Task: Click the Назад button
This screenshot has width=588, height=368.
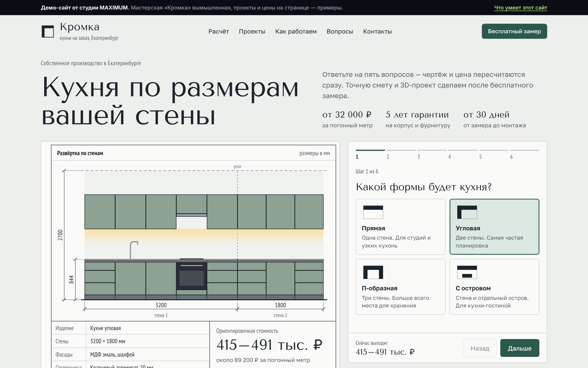Action: tap(480, 348)
